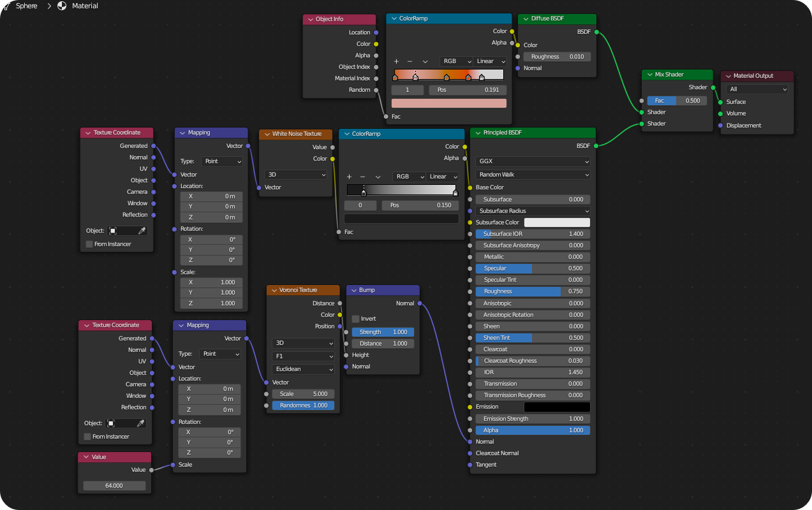Click the Scale 5.000 field in Voronoi Texture

[x=303, y=394]
